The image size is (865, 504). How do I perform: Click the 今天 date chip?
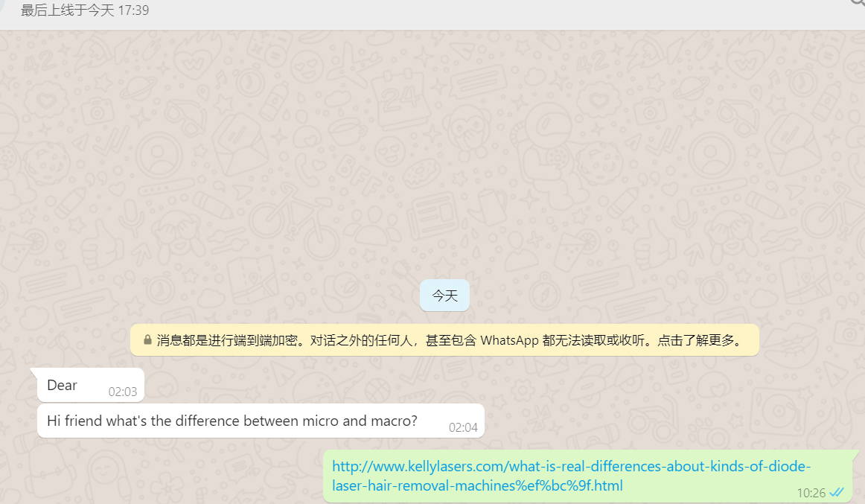pos(444,296)
